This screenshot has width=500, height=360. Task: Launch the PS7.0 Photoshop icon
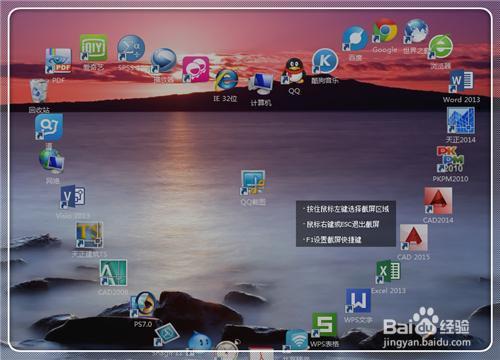pyautogui.click(x=143, y=304)
